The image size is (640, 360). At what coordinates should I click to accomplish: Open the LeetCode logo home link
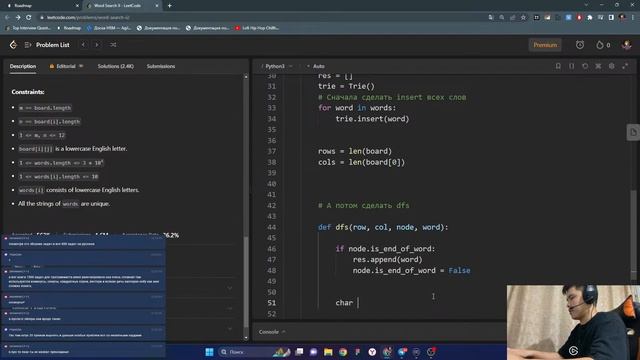(13, 45)
